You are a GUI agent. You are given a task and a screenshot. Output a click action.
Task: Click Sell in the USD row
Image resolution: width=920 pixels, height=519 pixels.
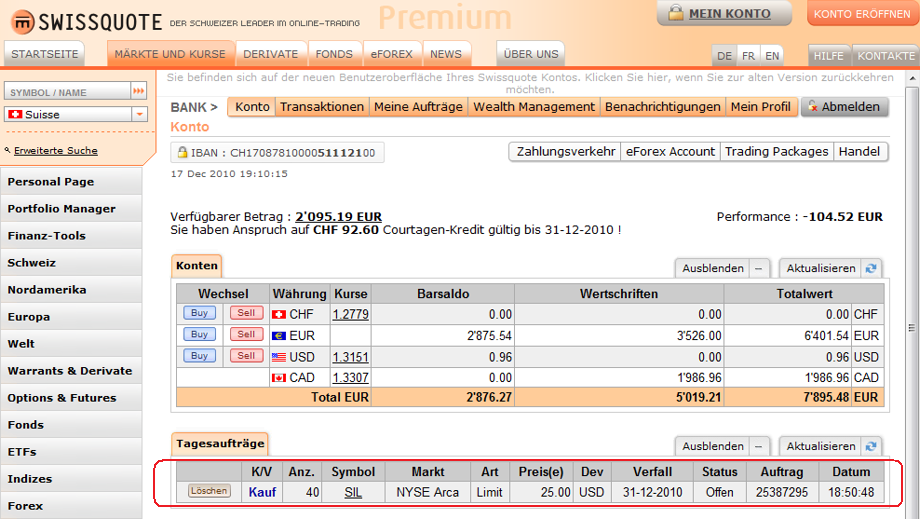(246, 355)
